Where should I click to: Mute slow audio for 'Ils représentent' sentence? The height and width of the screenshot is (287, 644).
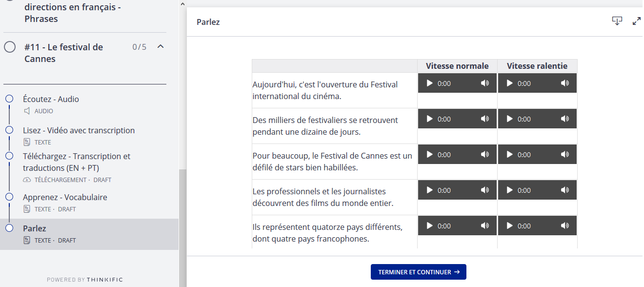(564, 226)
